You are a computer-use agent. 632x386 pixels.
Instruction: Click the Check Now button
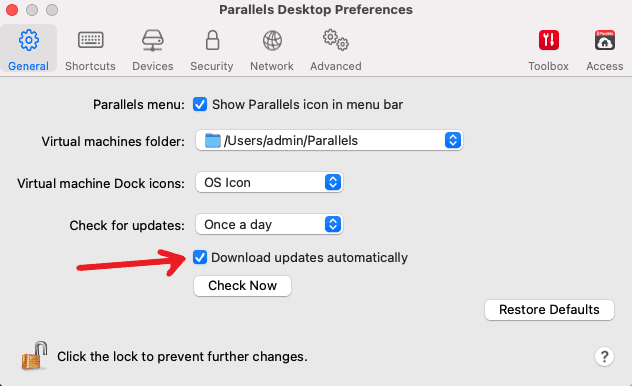click(242, 286)
